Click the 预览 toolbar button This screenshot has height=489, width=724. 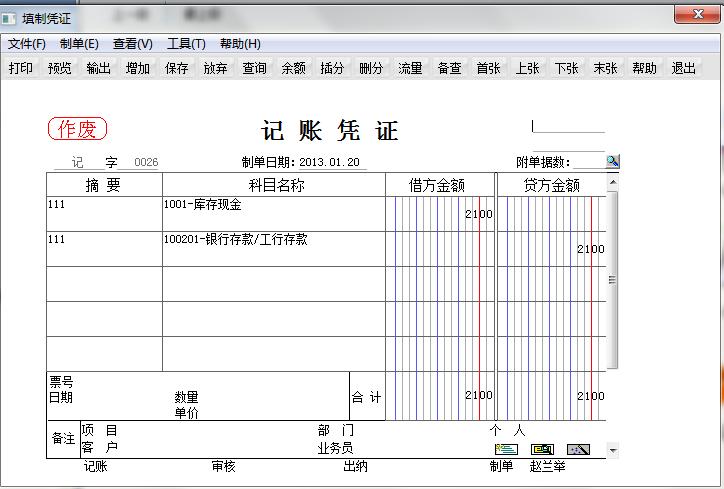click(60, 68)
